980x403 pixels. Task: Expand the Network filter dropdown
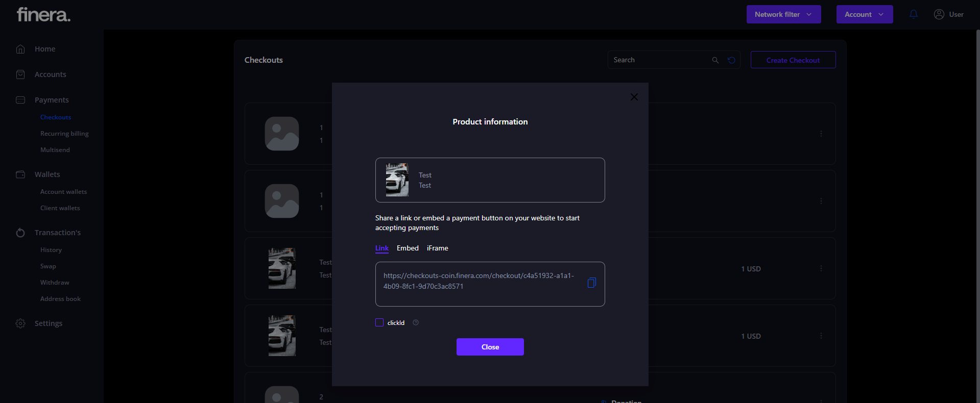pos(783,14)
